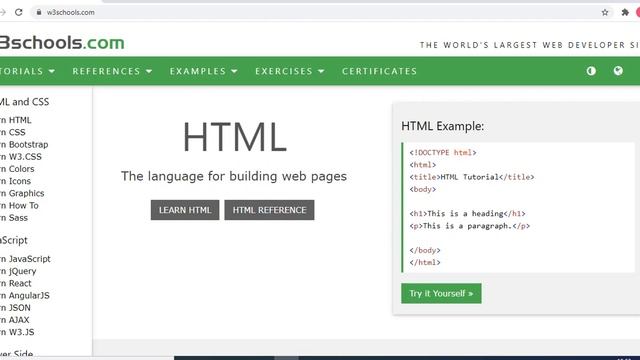Viewport: 640px width, 360px height.
Task: Open Learn AJAX in the sidebar
Action: pos(15,320)
